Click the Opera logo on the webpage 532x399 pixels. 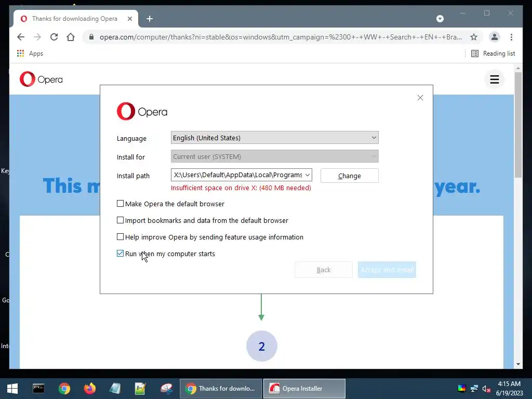[41, 79]
